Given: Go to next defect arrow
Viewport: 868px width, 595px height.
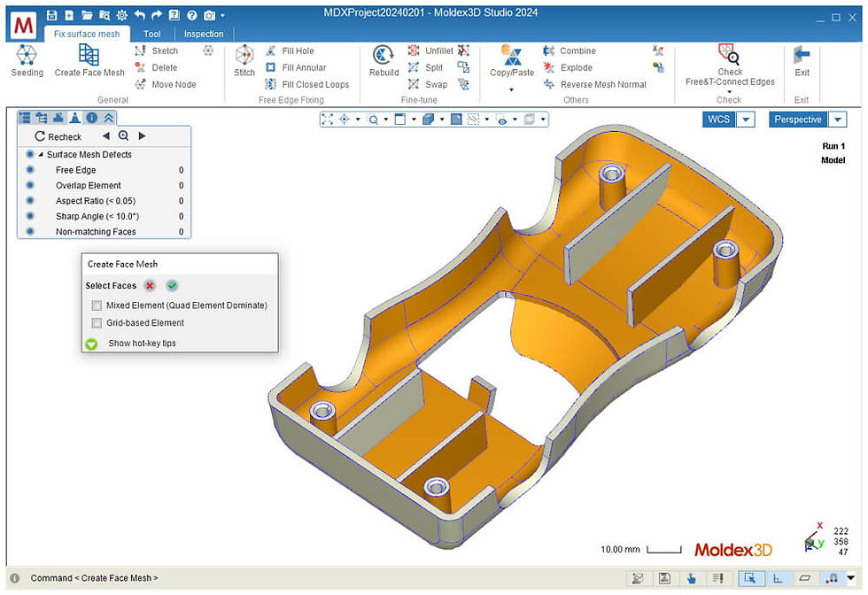Looking at the screenshot, I should click(142, 135).
